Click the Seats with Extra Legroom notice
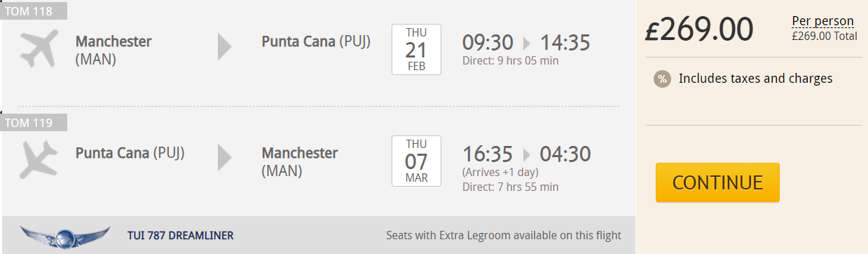The image size is (868, 254). point(504,236)
